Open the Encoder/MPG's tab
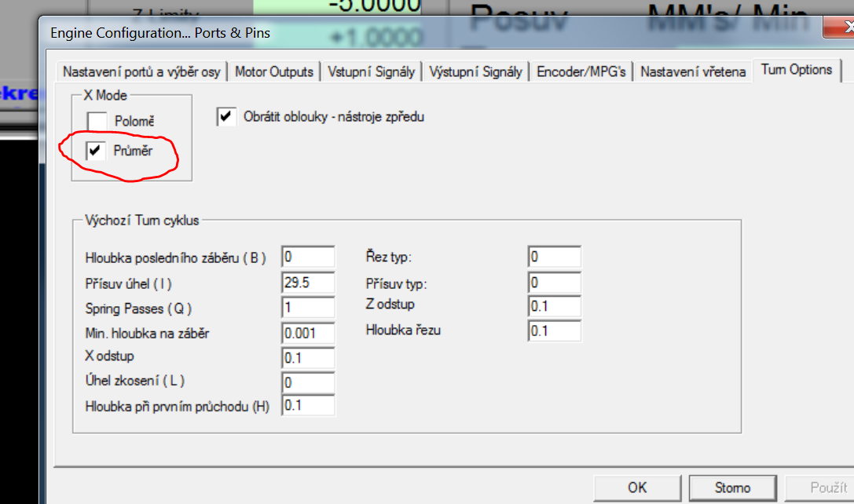Image resolution: width=854 pixels, height=504 pixels. pyautogui.click(x=581, y=71)
